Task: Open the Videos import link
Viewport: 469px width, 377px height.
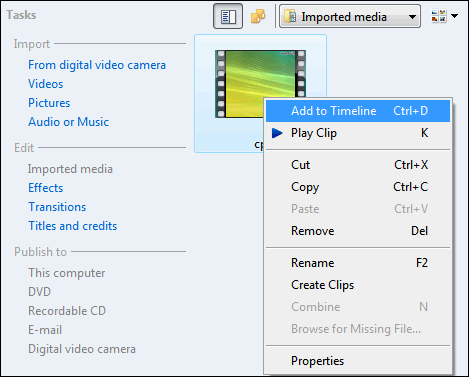Action: click(x=46, y=84)
